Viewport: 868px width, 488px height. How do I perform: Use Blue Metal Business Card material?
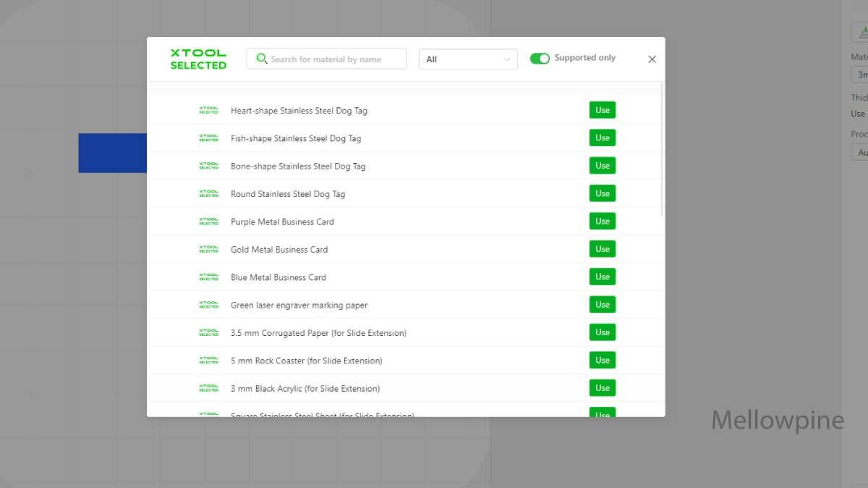(x=602, y=277)
